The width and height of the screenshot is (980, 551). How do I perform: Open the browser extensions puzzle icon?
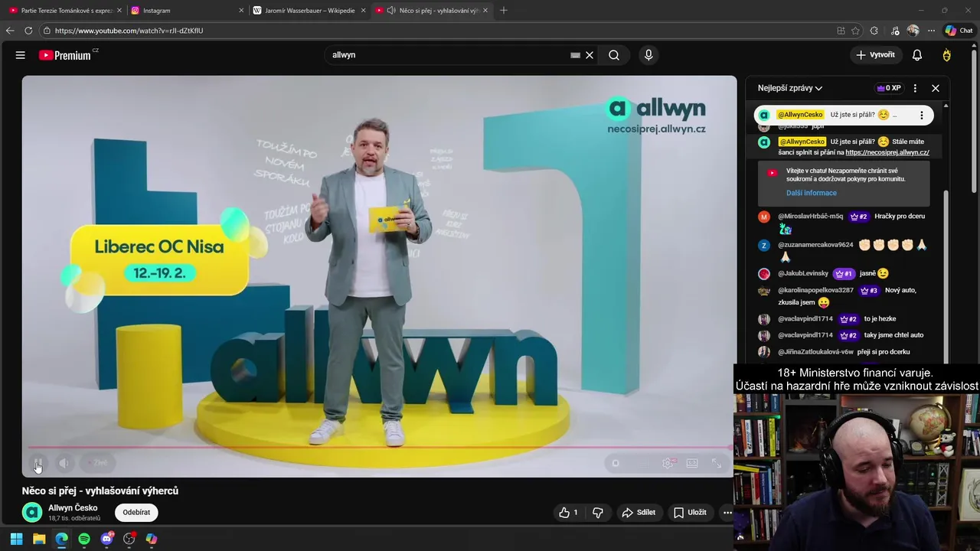(x=874, y=31)
